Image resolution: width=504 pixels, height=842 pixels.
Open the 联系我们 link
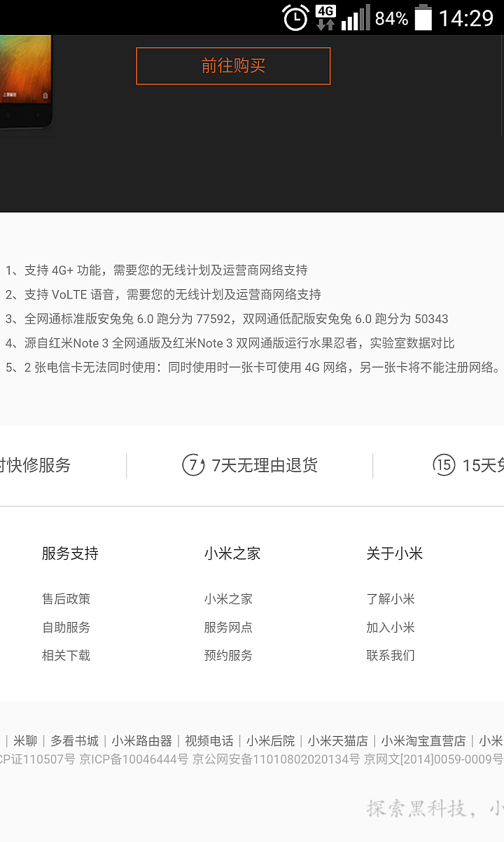point(391,656)
